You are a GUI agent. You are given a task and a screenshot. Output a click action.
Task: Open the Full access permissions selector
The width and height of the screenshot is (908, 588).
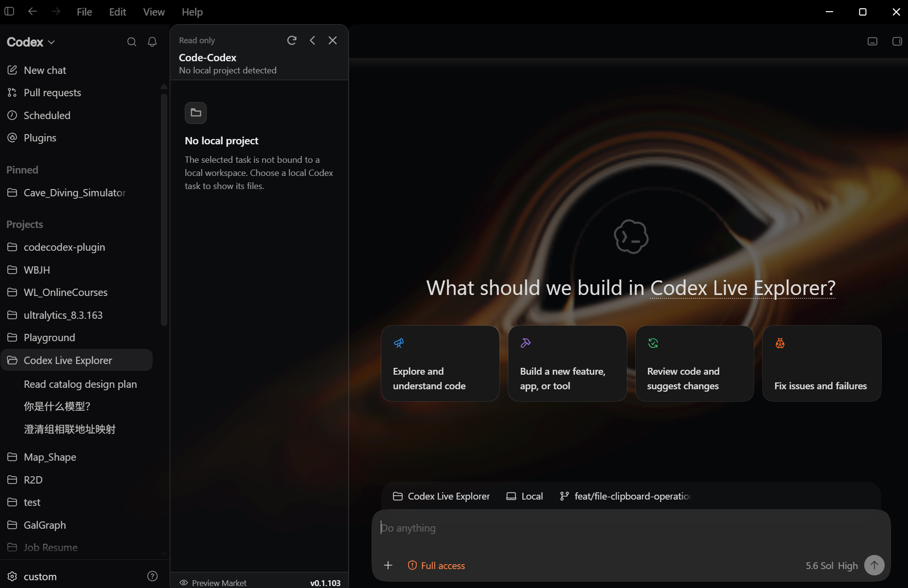point(436,566)
